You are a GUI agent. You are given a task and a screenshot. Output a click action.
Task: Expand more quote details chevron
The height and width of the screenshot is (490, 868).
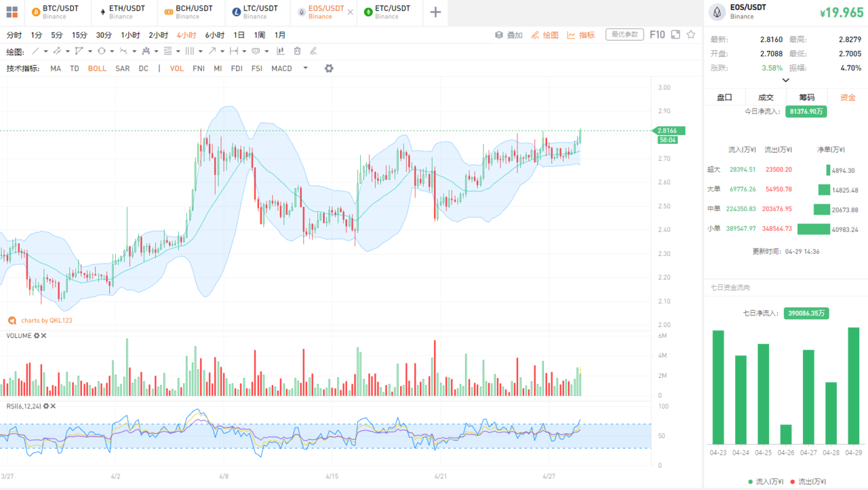tap(786, 80)
